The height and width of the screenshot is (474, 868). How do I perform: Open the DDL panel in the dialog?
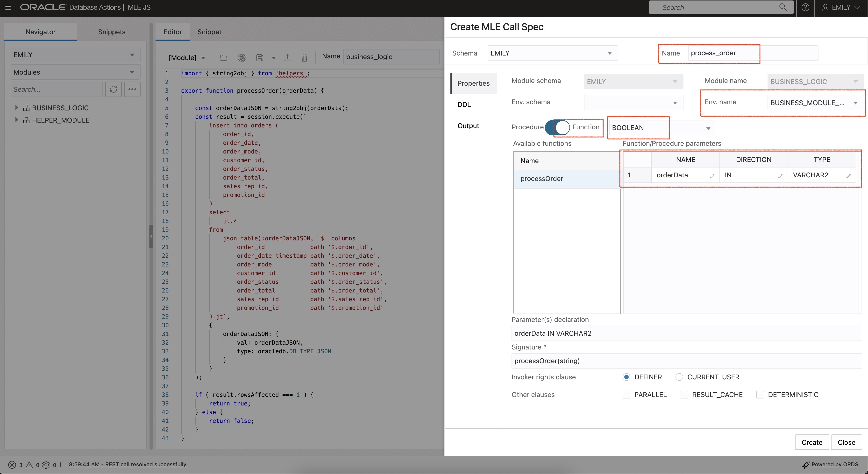click(x=464, y=105)
